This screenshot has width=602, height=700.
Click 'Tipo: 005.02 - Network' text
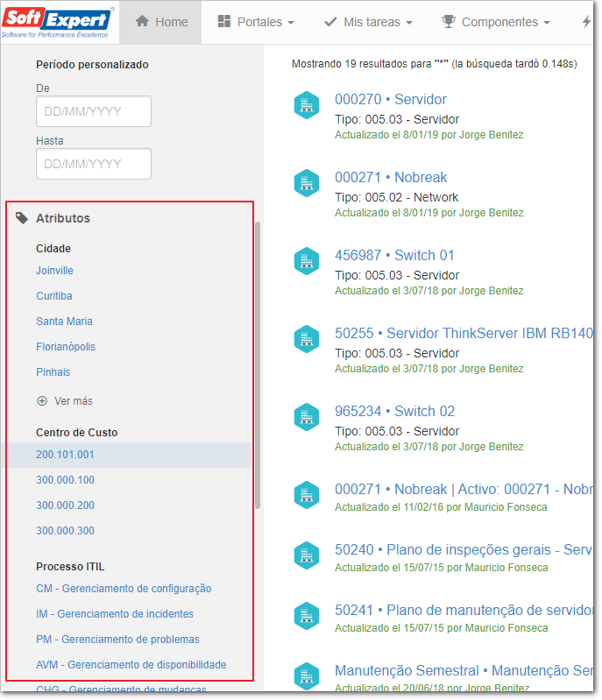point(397,197)
